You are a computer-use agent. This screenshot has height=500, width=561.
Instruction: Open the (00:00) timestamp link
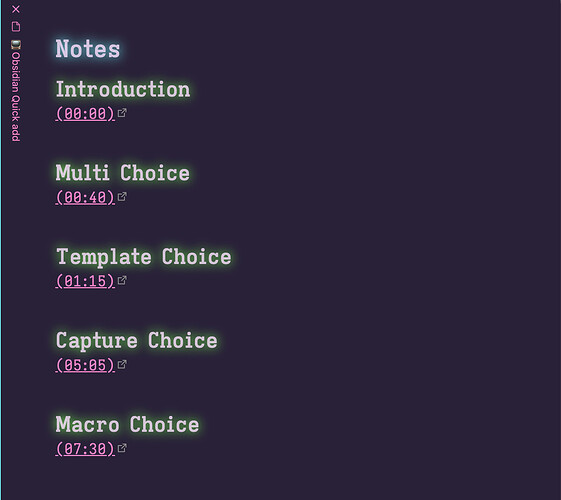85,114
